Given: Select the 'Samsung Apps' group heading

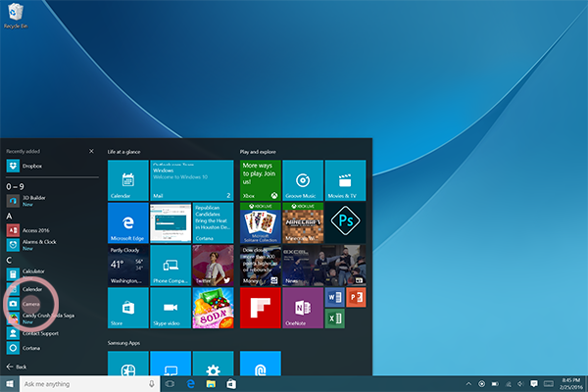Looking at the screenshot, I should (123, 343).
